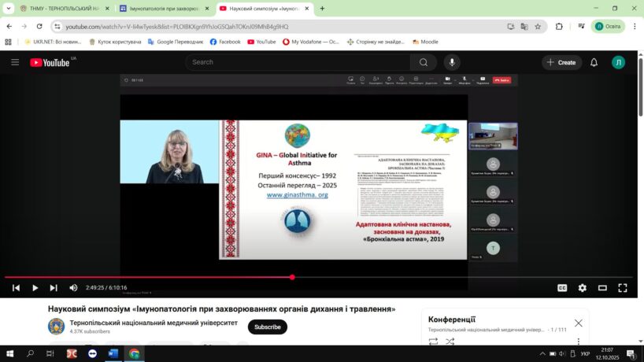
Task: Play the paused video
Action: (35, 288)
